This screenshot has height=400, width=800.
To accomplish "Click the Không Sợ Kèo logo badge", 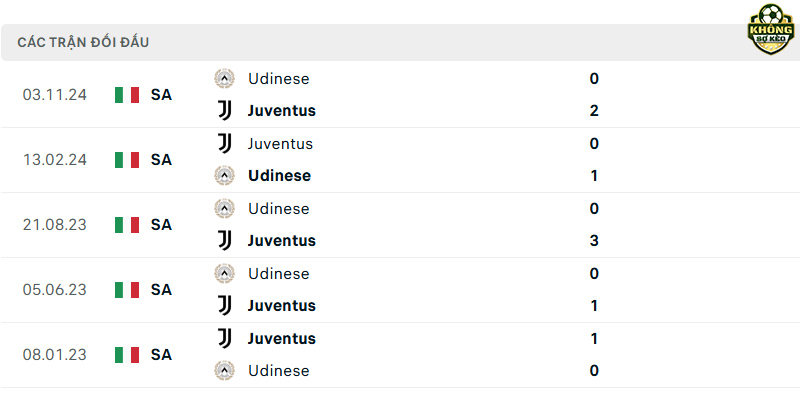I will [770, 29].
